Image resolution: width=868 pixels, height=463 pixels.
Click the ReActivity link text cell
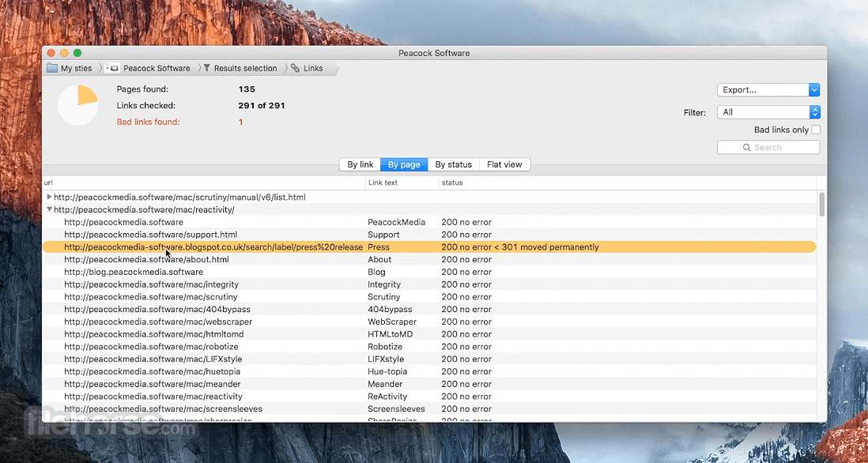[x=387, y=397]
